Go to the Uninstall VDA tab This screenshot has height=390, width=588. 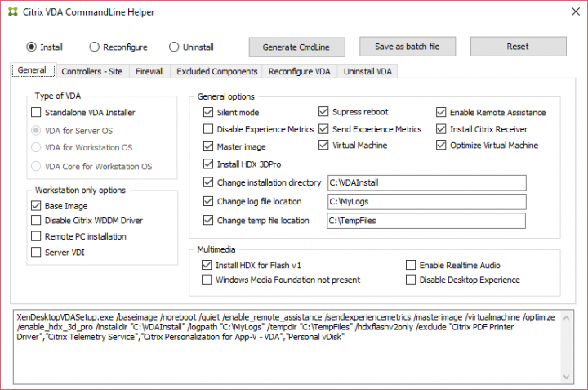[367, 72]
